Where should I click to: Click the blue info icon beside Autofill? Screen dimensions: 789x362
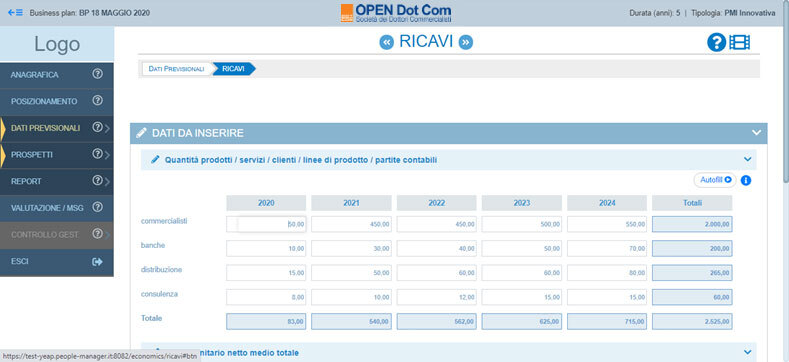746,180
